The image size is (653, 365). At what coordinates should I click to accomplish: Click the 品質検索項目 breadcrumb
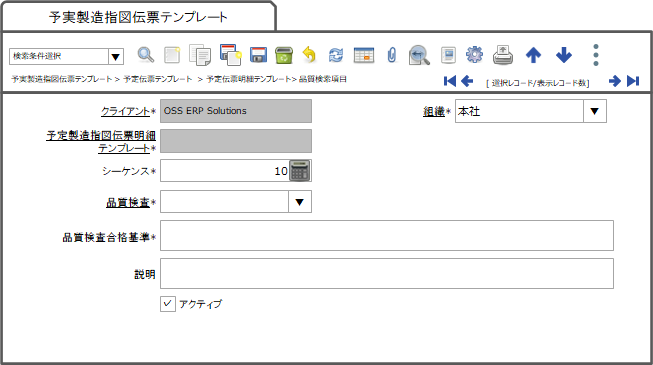coord(323,79)
